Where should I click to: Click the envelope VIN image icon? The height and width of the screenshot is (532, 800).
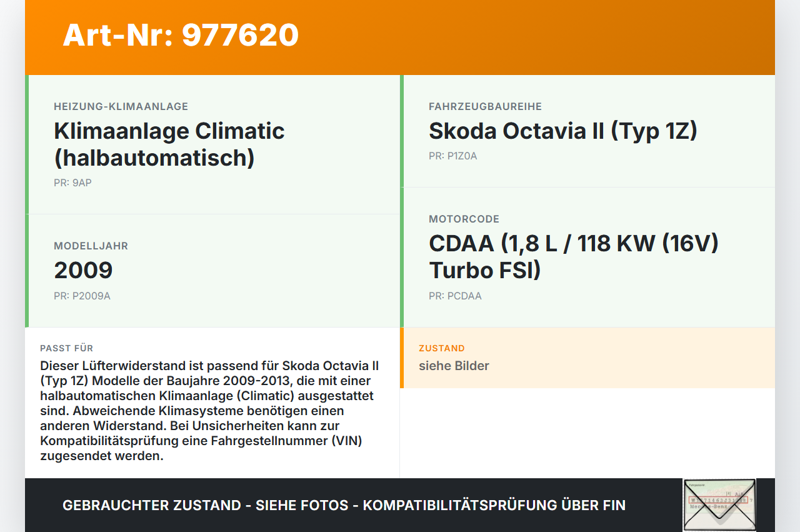[x=719, y=505]
